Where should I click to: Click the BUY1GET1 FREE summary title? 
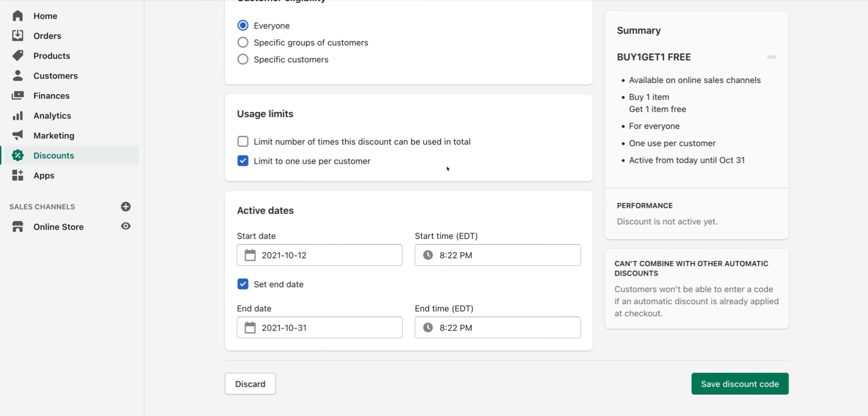pos(654,57)
